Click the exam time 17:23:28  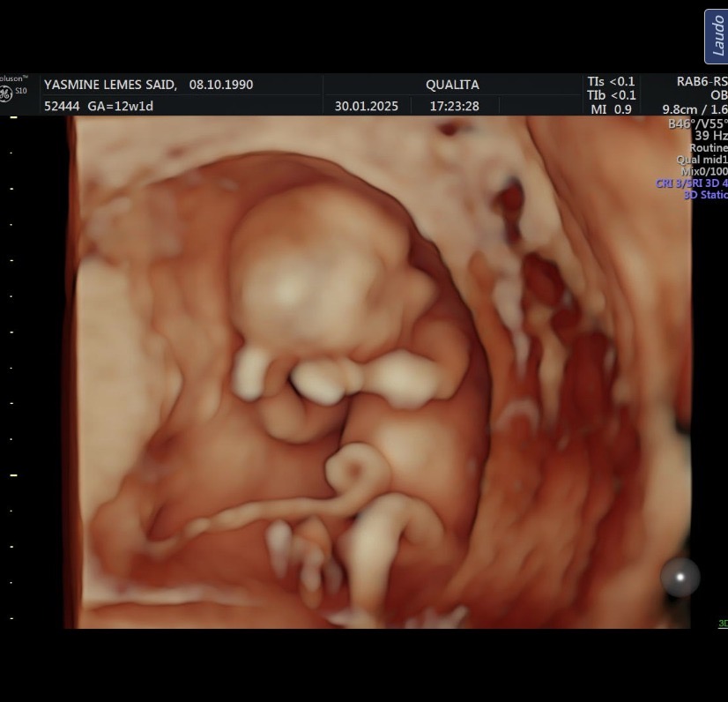(454, 106)
